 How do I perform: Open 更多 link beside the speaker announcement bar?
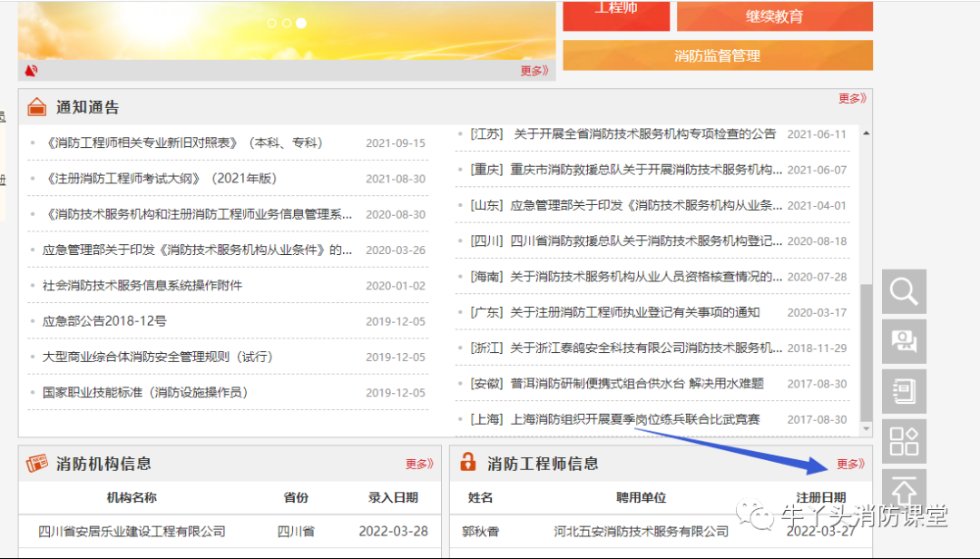(x=534, y=71)
